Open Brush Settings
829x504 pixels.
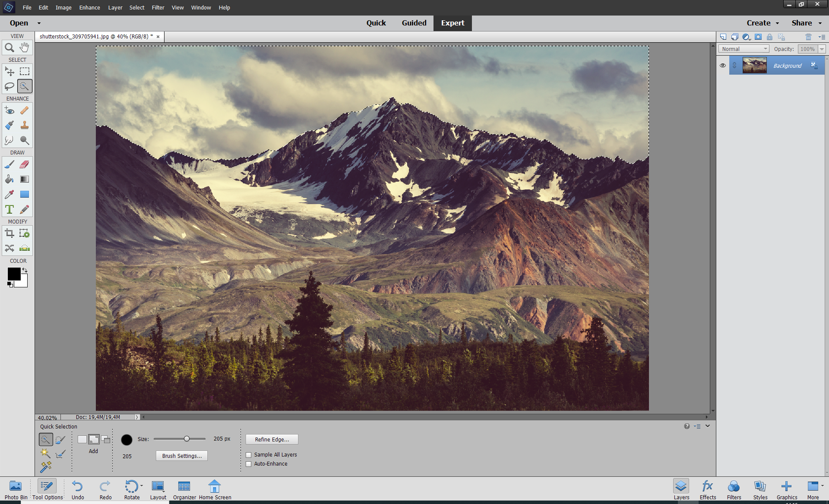(182, 456)
